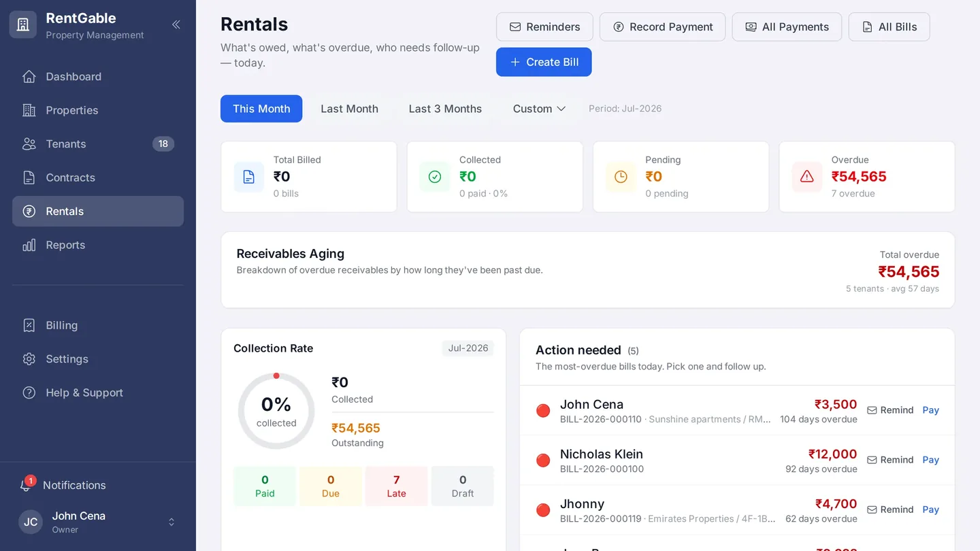This screenshot has width=980, height=551.
Task: Click the red status dot for John Cena
Action: 543,410
